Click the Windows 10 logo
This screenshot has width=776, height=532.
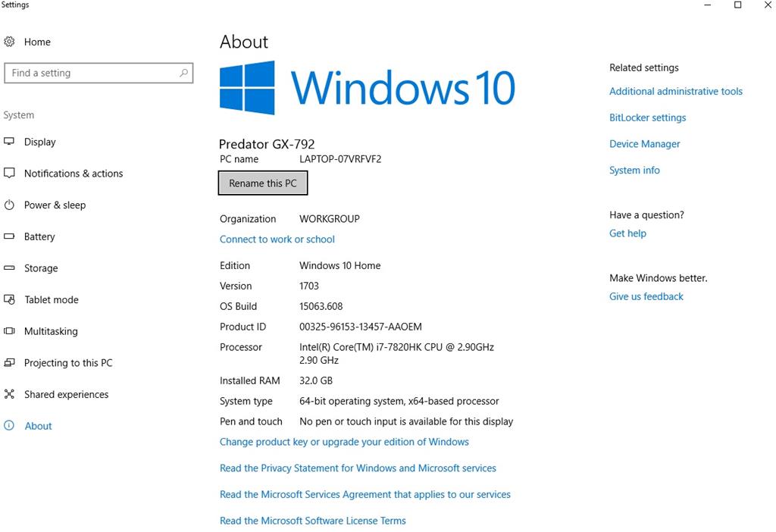(368, 88)
